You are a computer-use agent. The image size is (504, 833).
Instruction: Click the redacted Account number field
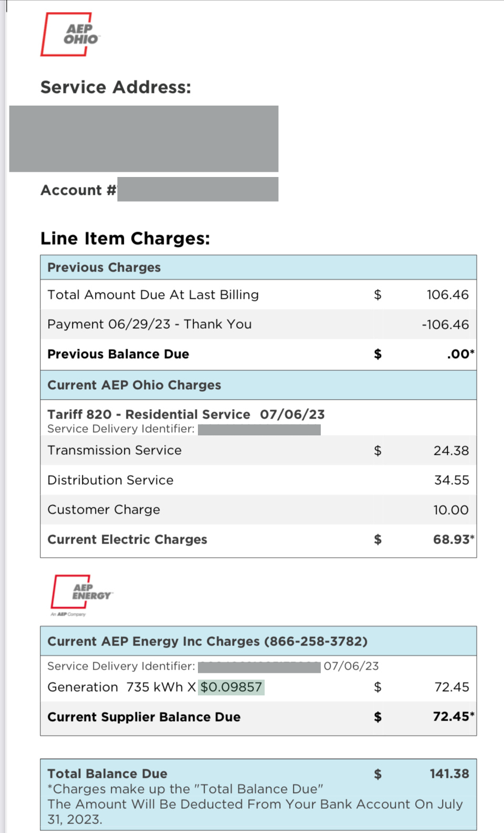point(197,189)
